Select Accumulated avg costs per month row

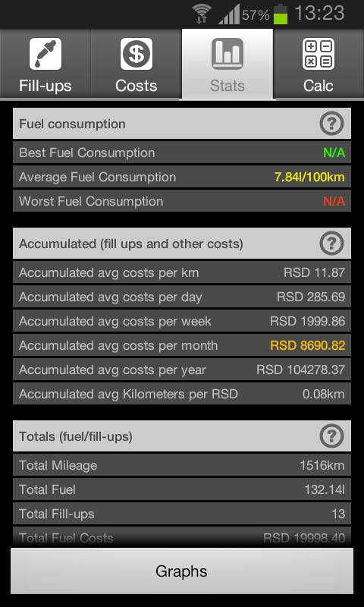click(182, 345)
